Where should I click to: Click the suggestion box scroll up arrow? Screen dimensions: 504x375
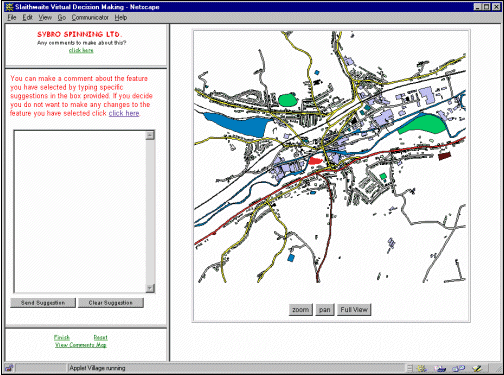pos(150,135)
